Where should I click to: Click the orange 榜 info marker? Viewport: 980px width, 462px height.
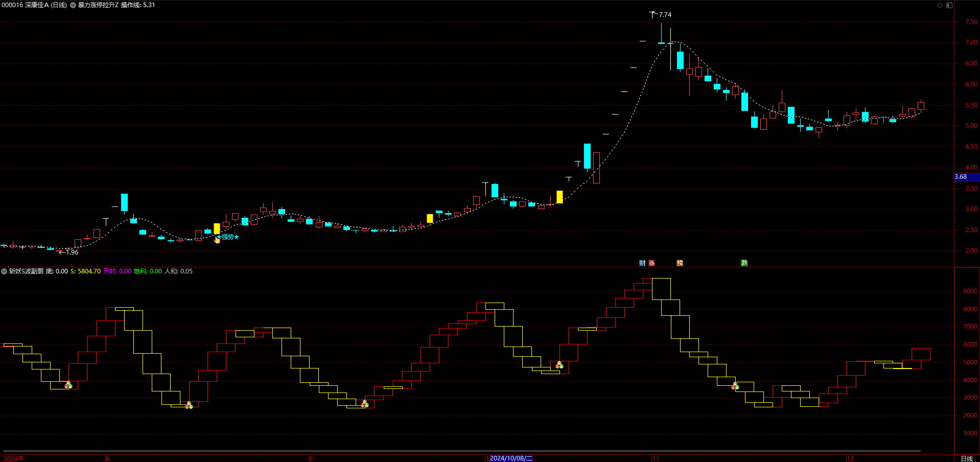(x=680, y=263)
